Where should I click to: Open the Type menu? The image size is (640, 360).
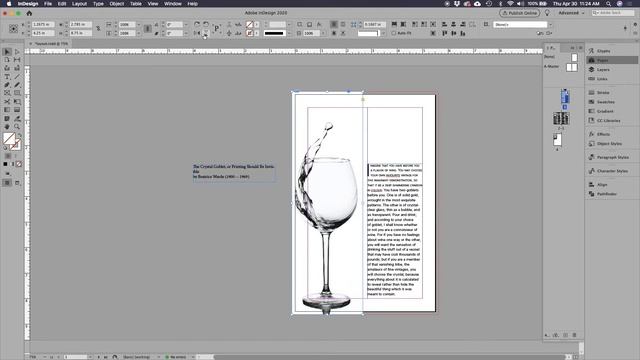click(98, 4)
